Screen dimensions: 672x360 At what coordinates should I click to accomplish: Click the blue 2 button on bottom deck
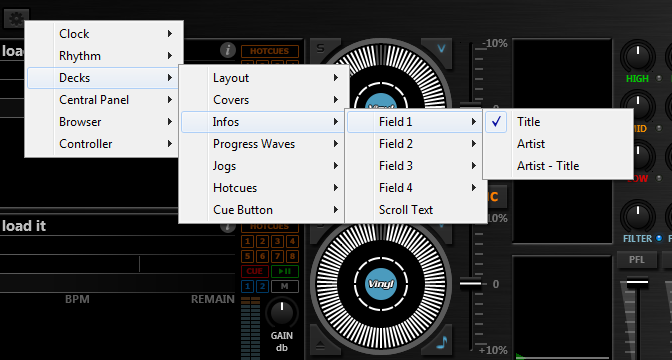[x=262, y=286]
